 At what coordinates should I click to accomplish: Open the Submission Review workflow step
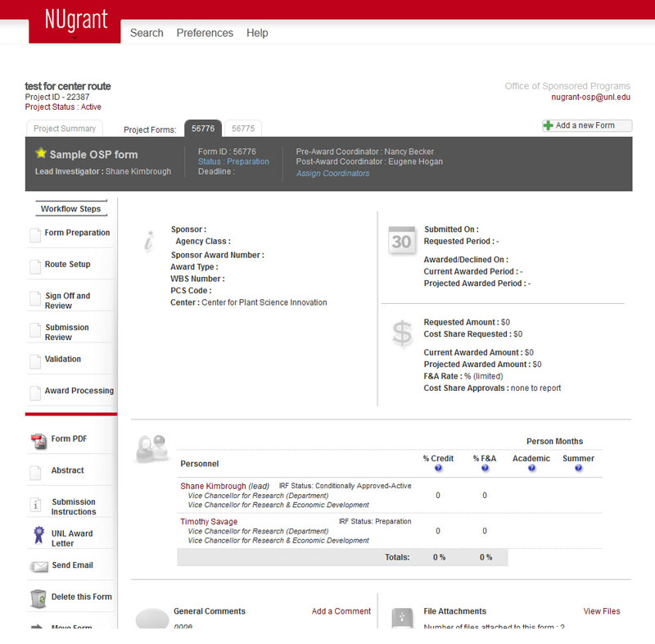[x=67, y=332]
